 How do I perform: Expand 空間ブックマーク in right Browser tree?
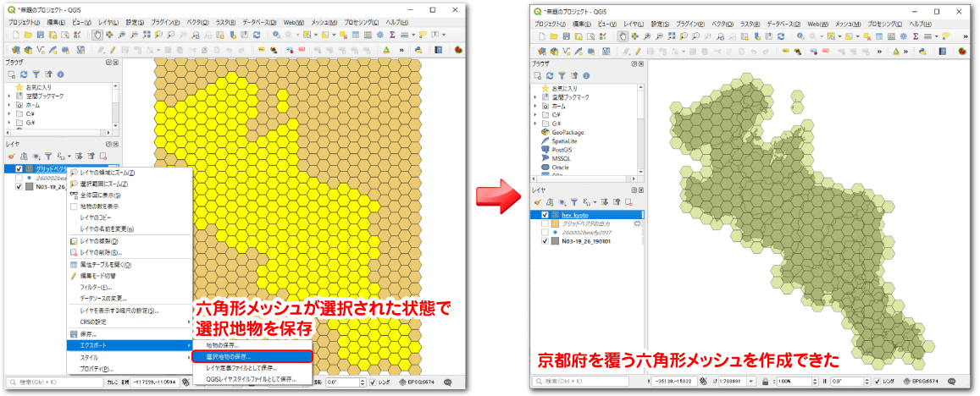[x=535, y=97]
